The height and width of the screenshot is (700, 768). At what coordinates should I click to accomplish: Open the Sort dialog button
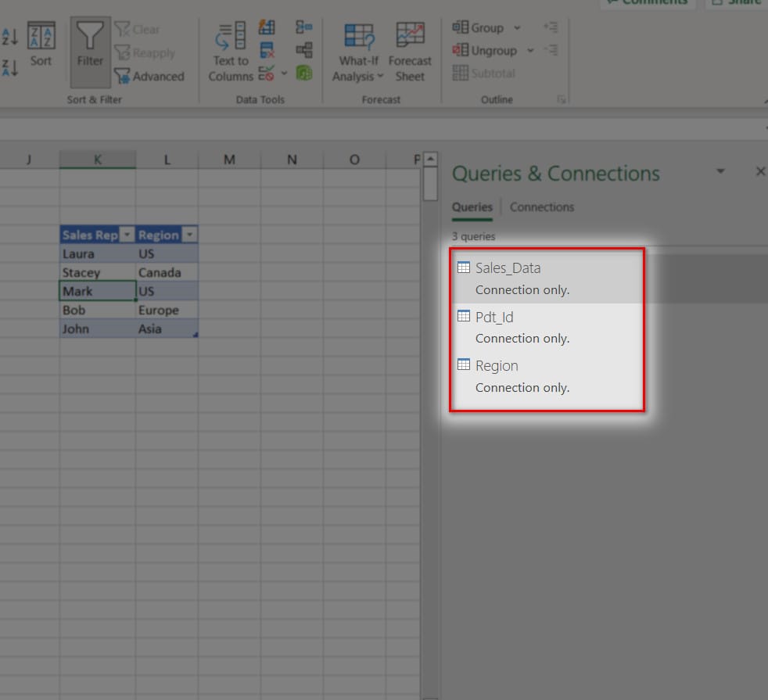point(41,45)
